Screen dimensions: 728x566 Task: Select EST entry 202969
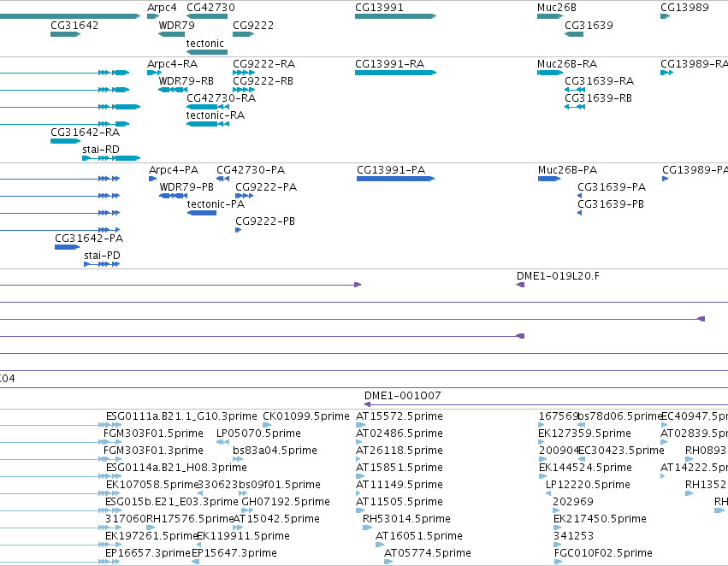pos(573,503)
